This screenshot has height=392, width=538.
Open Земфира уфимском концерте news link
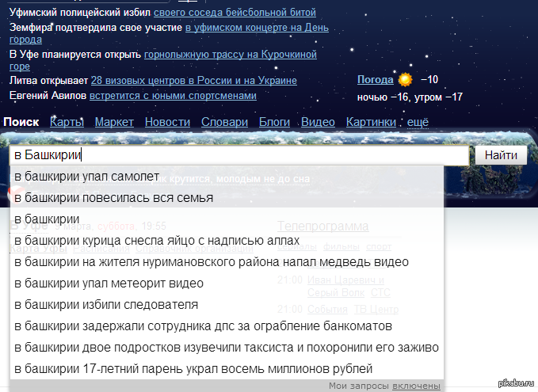(x=257, y=28)
